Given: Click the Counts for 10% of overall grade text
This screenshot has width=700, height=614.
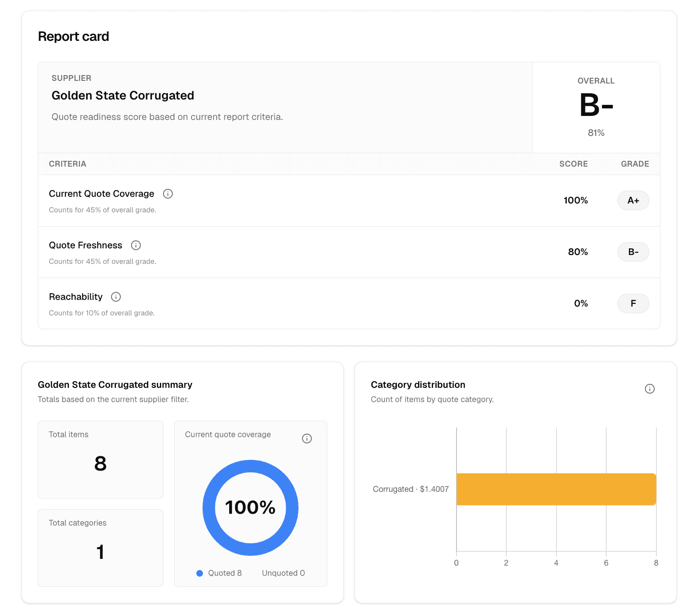Looking at the screenshot, I should coord(102,313).
